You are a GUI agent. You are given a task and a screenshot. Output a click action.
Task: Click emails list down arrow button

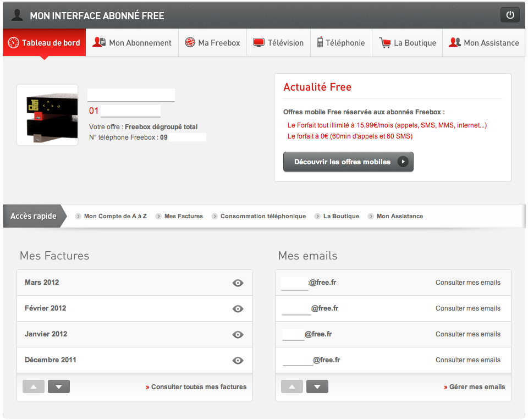click(317, 386)
